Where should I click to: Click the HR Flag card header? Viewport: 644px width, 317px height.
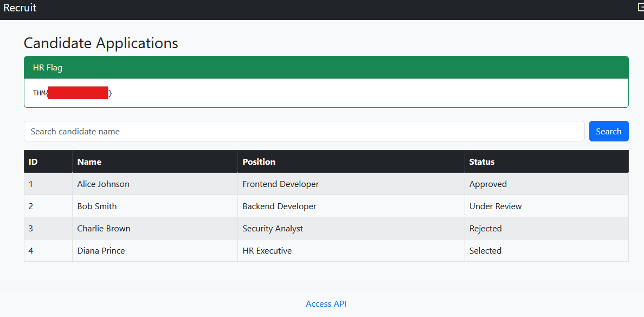coord(326,68)
